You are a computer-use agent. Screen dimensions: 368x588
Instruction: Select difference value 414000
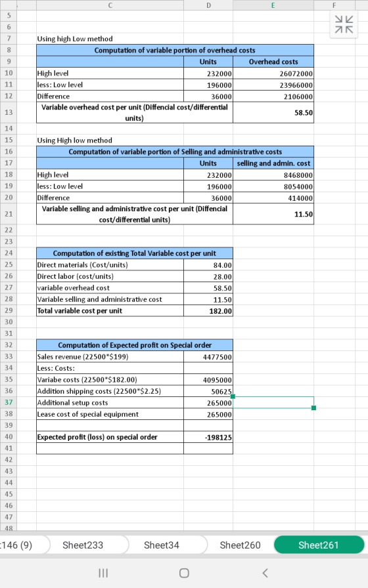273,198
